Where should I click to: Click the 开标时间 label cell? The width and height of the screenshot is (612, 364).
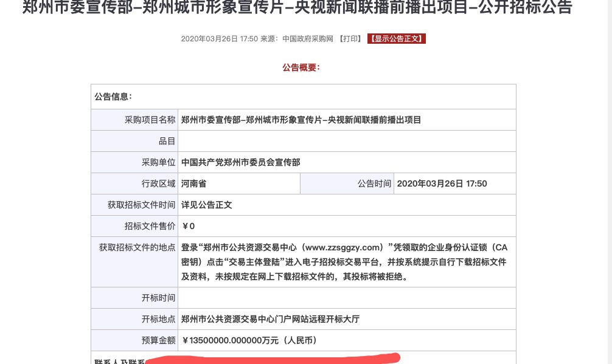[x=134, y=298]
